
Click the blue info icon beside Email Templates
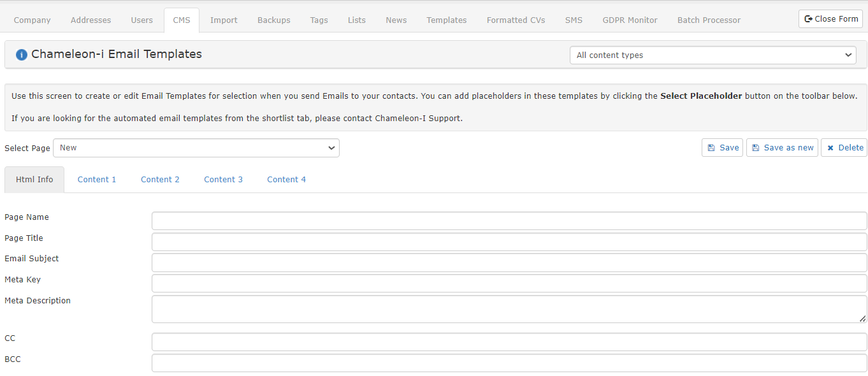click(22, 55)
